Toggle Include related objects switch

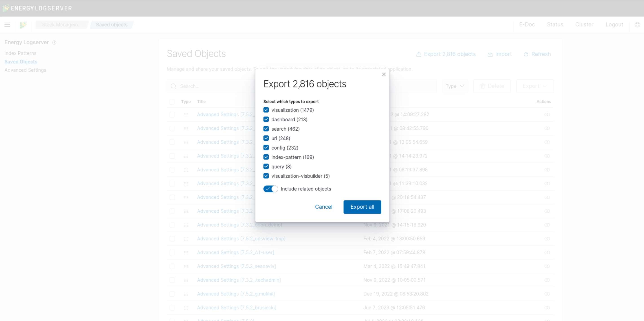point(270,189)
